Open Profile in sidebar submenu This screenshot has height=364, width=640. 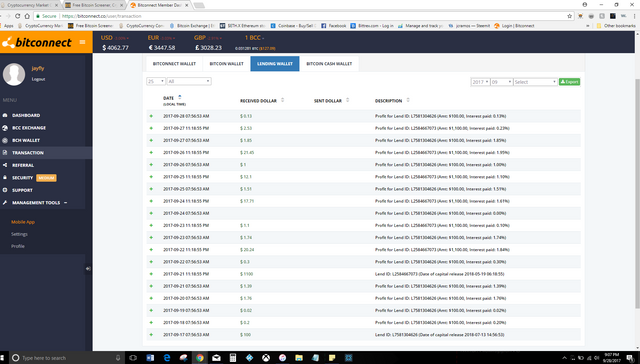(x=18, y=246)
